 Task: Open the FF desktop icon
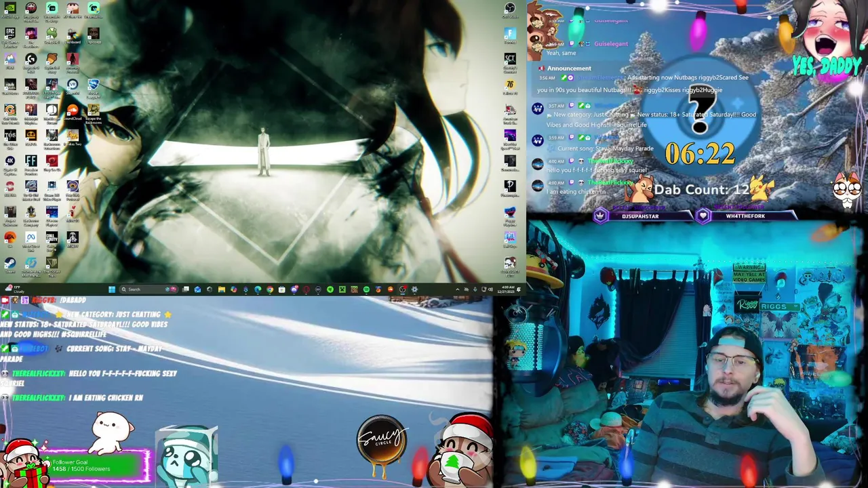coord(31,163)
